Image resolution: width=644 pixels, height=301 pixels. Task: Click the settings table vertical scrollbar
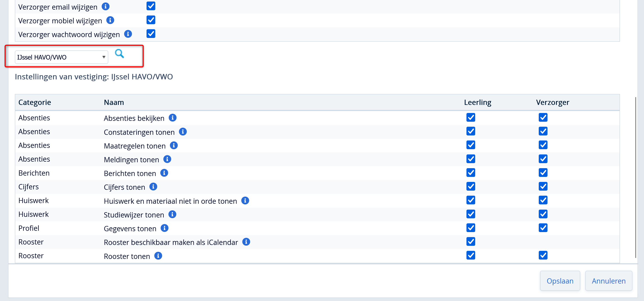[x=635, y=177]
